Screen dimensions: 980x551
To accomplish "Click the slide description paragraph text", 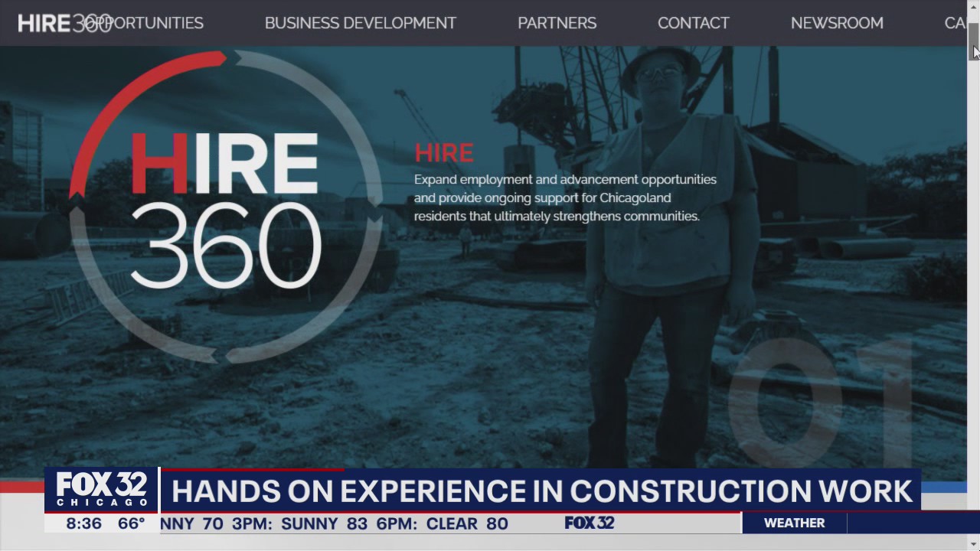I will coord(565,197).
